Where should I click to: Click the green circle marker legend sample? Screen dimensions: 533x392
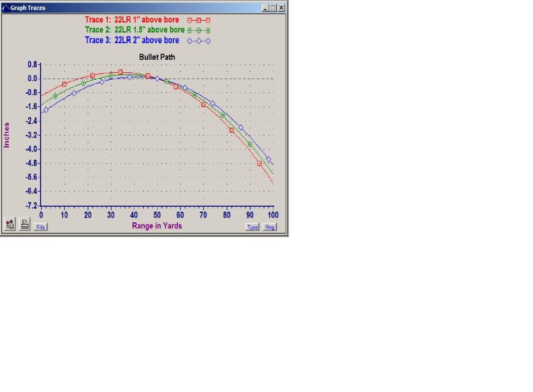pyautogui.click(x=199, y=30)
